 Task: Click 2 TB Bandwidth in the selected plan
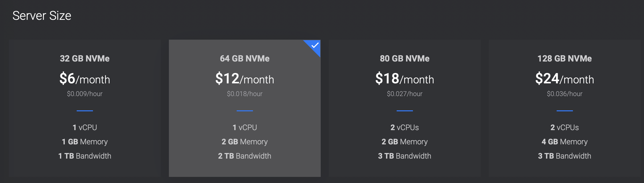coord(245,156)
